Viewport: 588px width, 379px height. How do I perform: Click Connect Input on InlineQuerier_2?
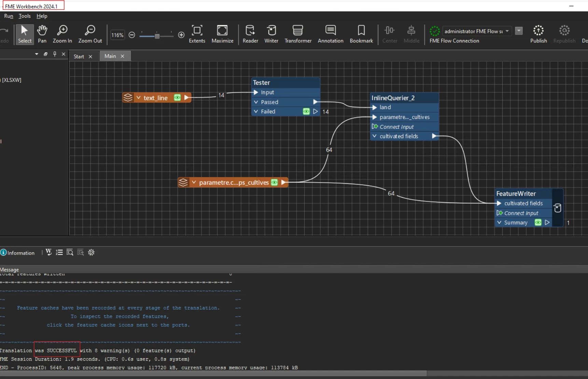click(x=396, y=127)
